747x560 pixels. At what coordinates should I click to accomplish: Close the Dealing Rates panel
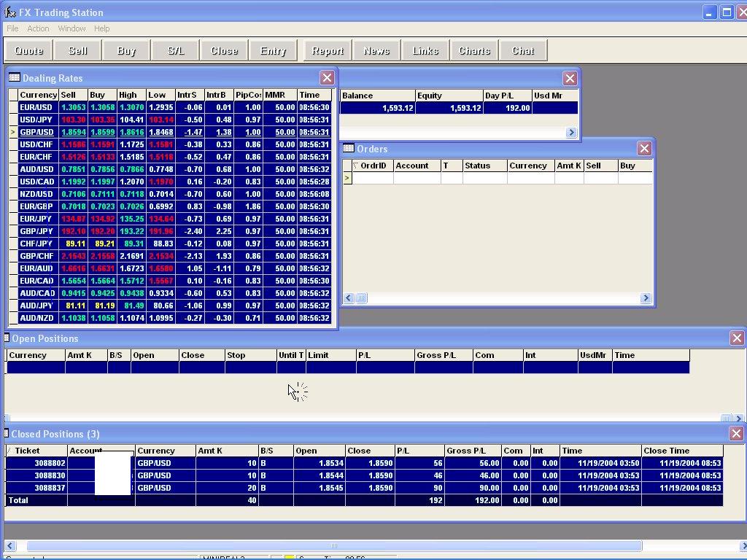click(327, 77)
